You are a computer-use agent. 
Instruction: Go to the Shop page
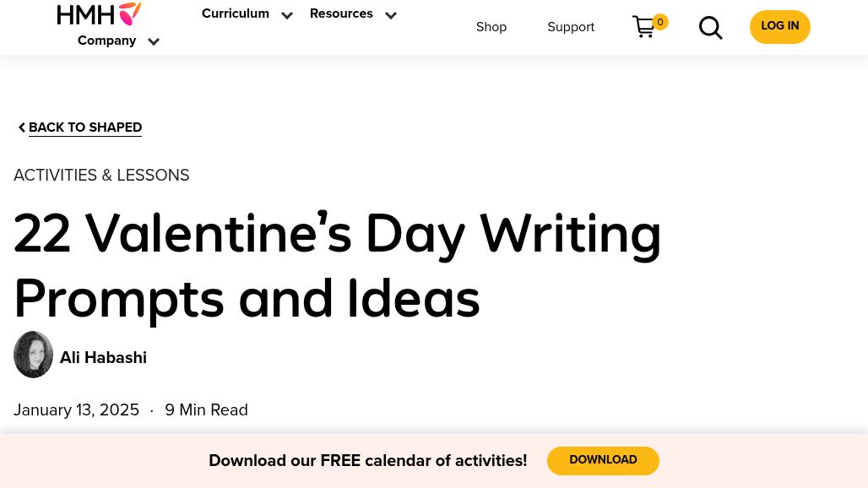pos(491,28)
